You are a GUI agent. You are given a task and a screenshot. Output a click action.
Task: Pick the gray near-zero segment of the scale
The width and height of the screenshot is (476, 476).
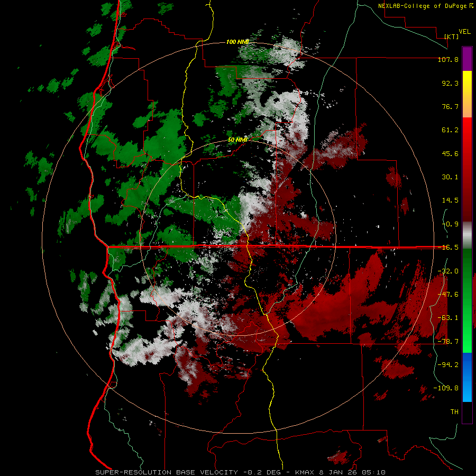[467, 235]
